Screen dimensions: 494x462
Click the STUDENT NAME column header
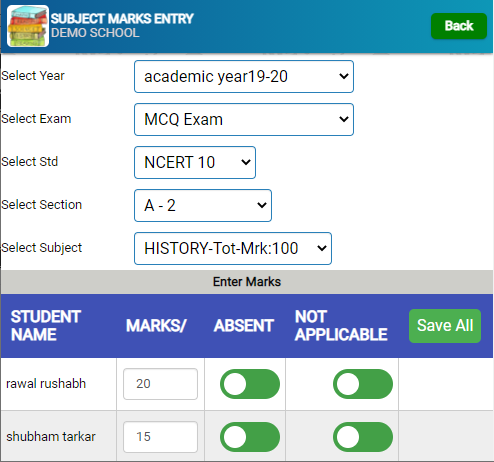46,326
